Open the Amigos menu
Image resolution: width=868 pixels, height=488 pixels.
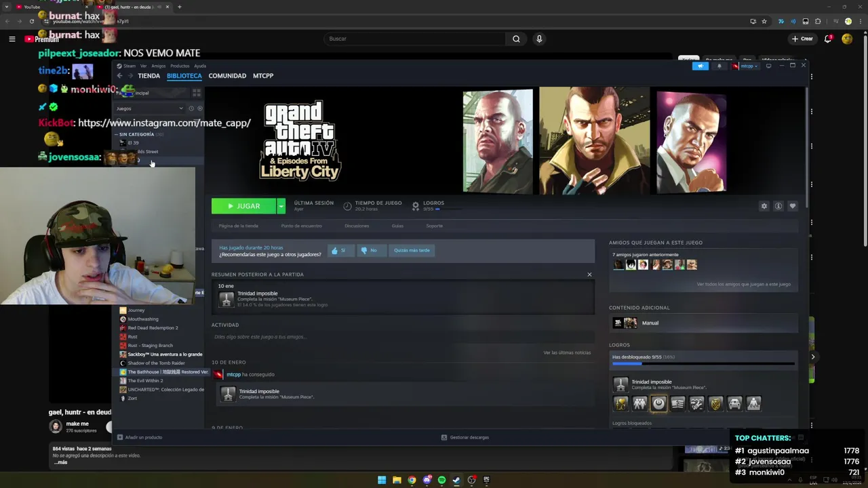pos(159,66)
